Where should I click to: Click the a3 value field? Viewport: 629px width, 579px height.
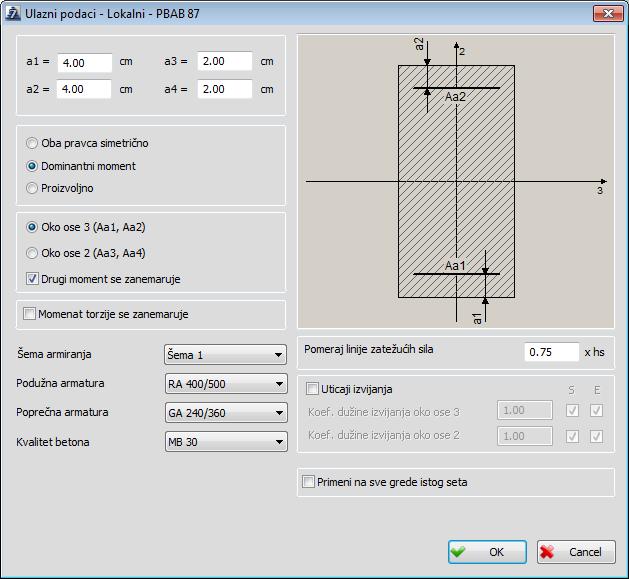[x=225, y=61]
